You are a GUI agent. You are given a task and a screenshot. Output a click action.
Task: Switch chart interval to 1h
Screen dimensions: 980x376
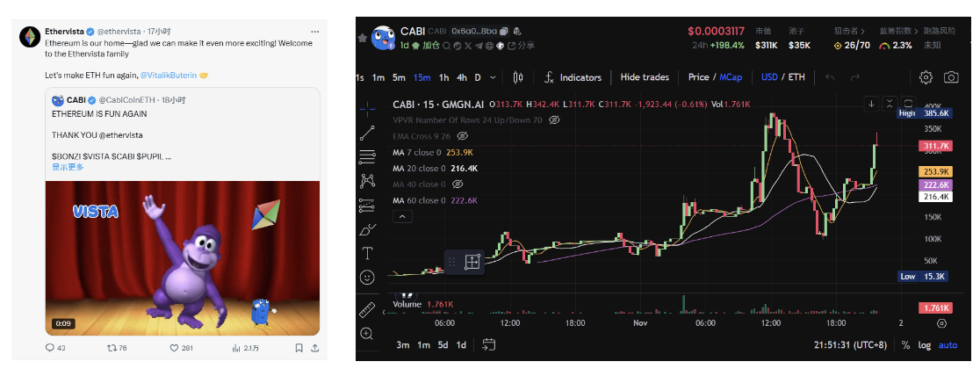443,77
